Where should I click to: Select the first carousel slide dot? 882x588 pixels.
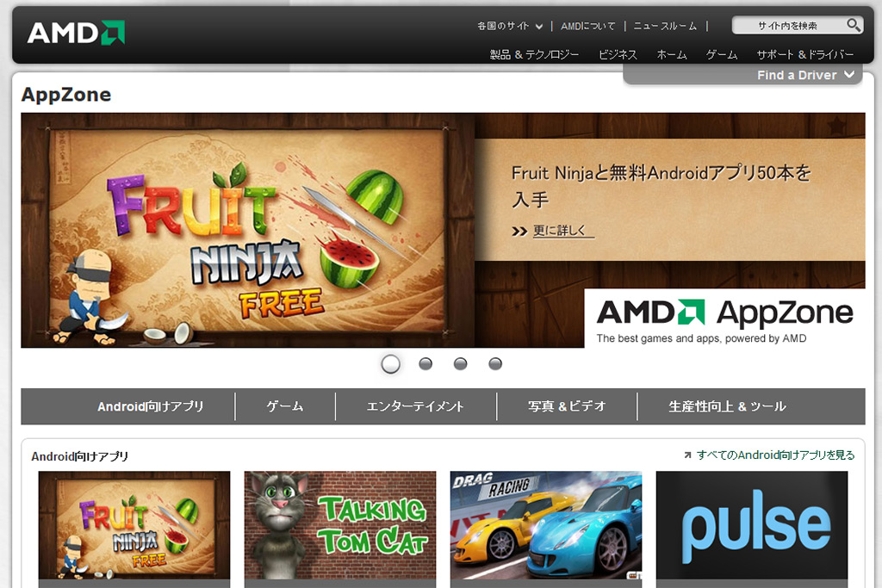[390, 363]
